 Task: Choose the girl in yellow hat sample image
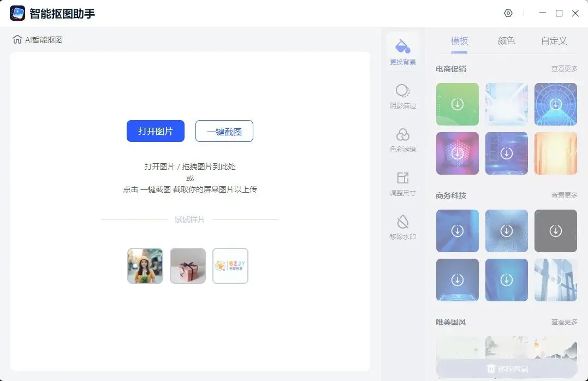[x=145, y=266]
